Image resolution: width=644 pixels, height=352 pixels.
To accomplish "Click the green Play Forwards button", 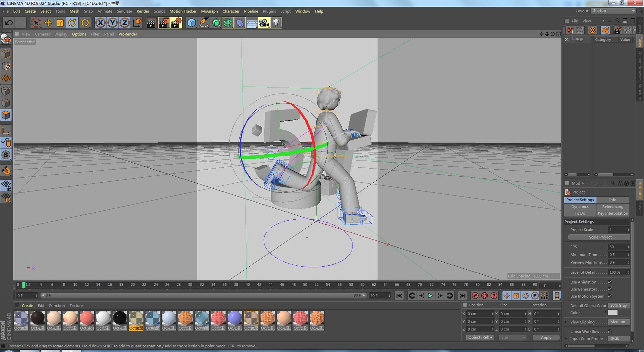I will point(431,296).
